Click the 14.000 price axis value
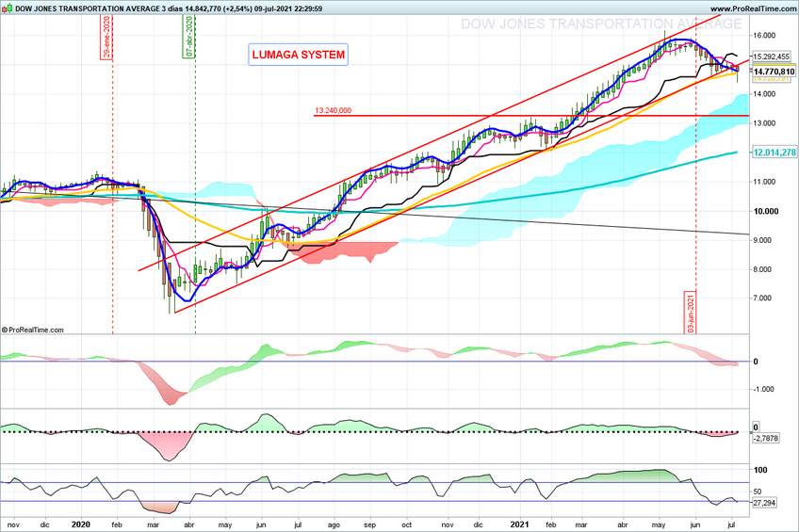 tap(764, 93)
